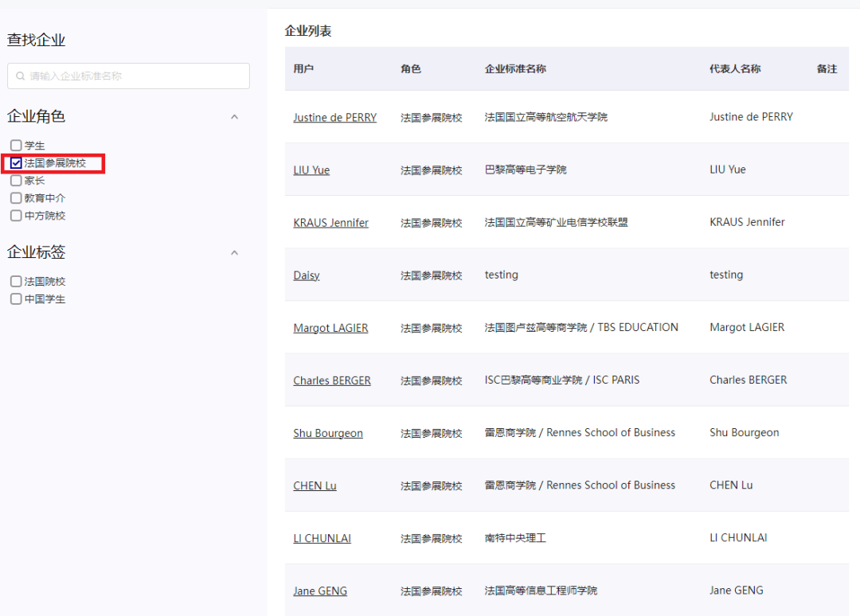Open user link Shu Bourgeon

[328, 433]
